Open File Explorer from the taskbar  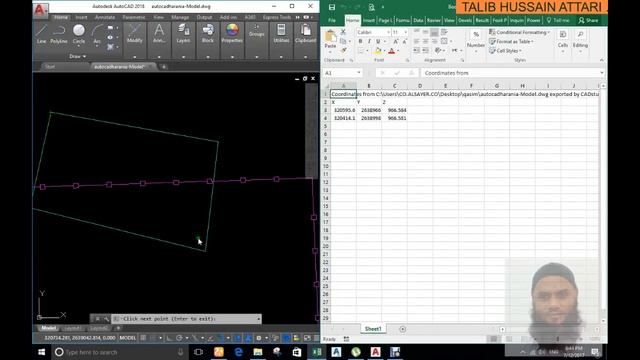tap(258, 352)
